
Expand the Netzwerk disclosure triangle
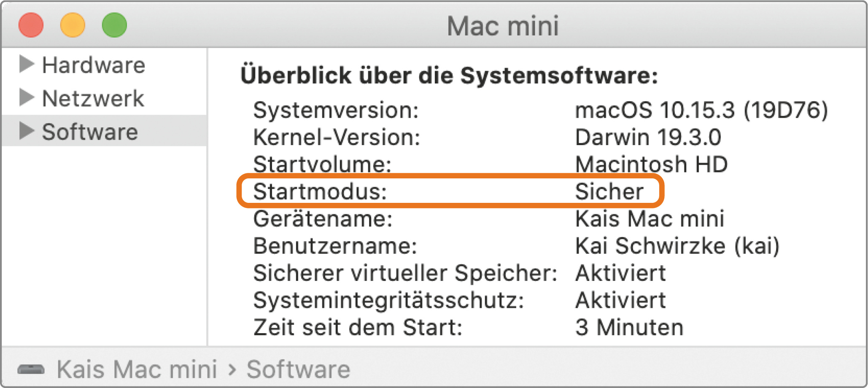[x=27, y=98]
